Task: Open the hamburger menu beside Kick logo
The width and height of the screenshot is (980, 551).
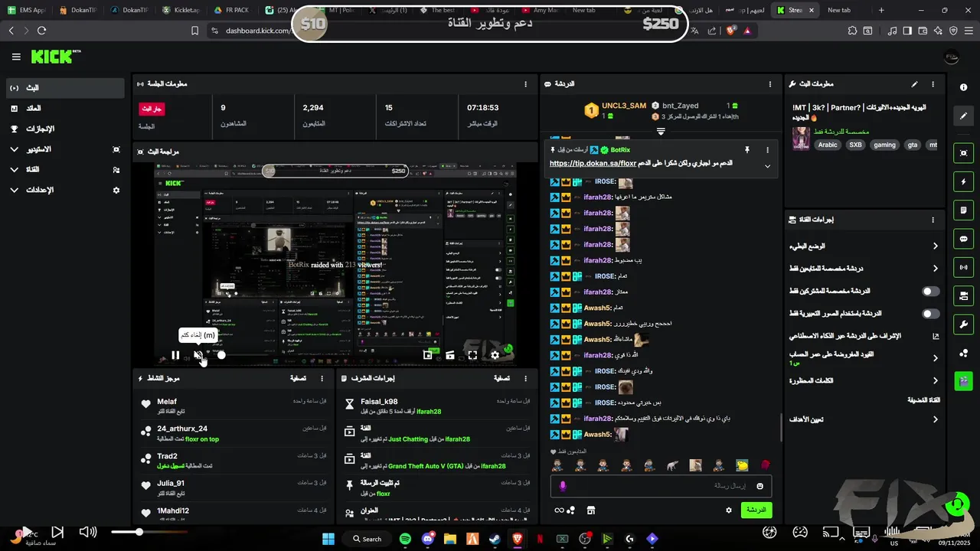Action: click(16, 57)
